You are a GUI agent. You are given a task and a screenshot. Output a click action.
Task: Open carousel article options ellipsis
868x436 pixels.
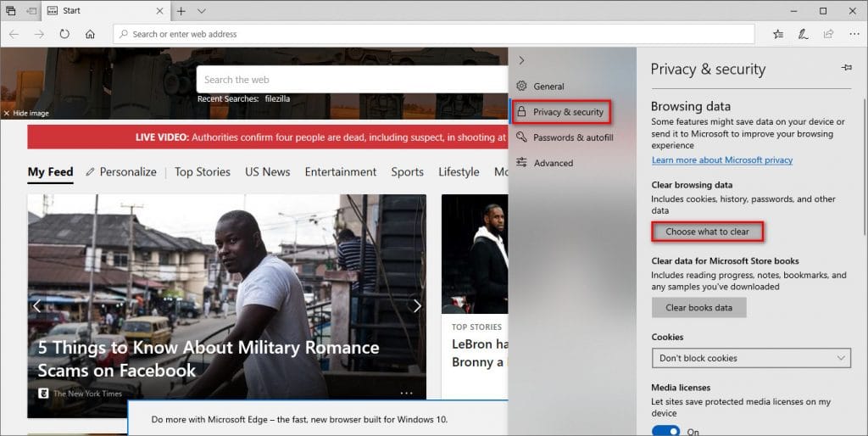pos(406,393)
